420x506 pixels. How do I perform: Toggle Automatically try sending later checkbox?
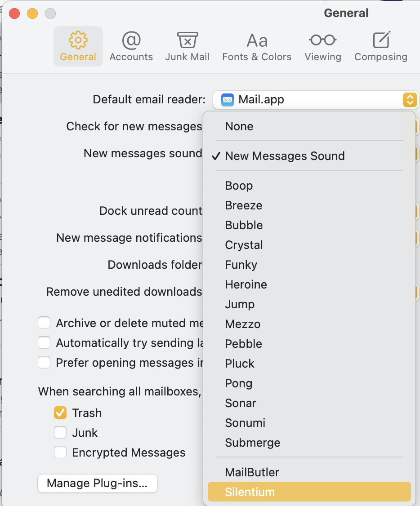point(44,342)
